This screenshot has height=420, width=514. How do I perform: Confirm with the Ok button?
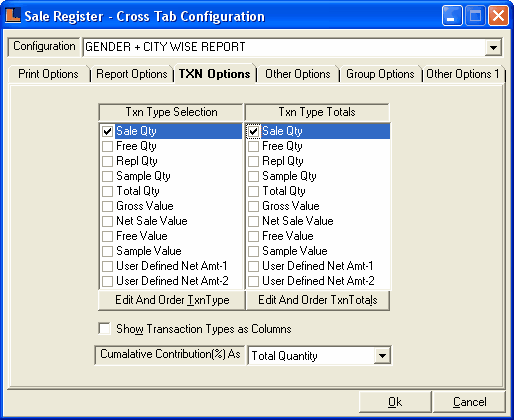(x=395, y=402)
